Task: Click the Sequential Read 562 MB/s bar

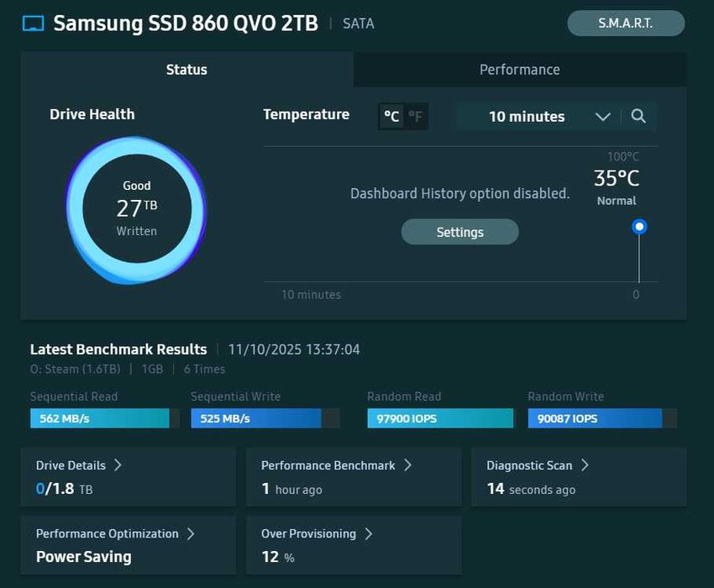Action: [x=105, y=418]
